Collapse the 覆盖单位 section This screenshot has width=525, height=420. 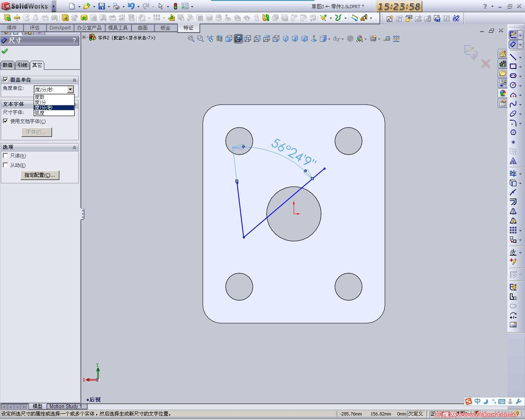point(75,80)
